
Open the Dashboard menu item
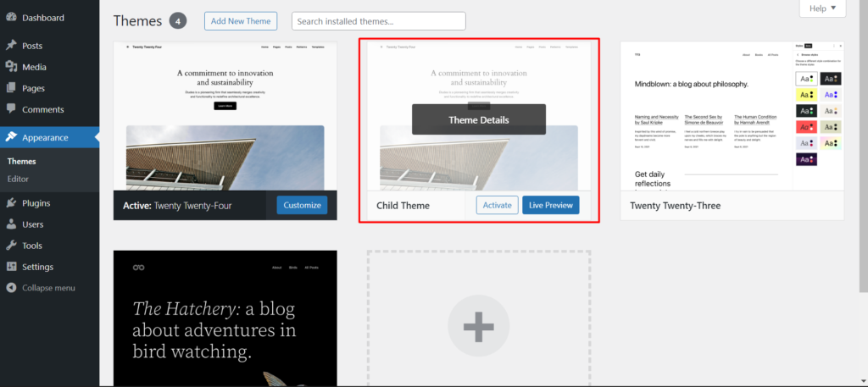tap(49, 18)
